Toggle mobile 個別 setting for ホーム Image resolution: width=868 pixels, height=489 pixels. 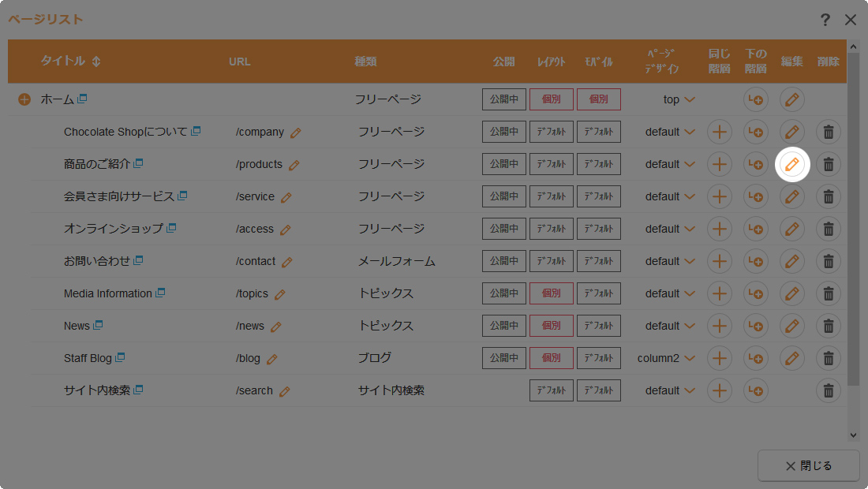tap(598, 99)
